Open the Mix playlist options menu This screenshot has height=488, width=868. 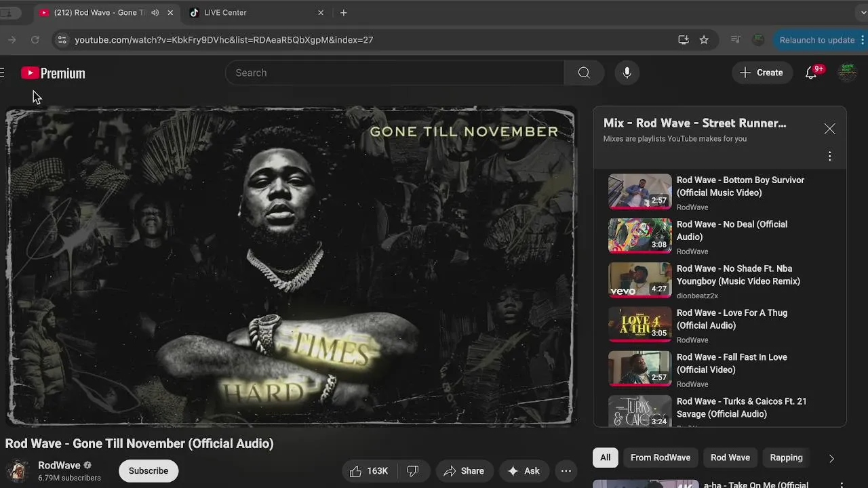pyautogui.click(x=829, y=157)
